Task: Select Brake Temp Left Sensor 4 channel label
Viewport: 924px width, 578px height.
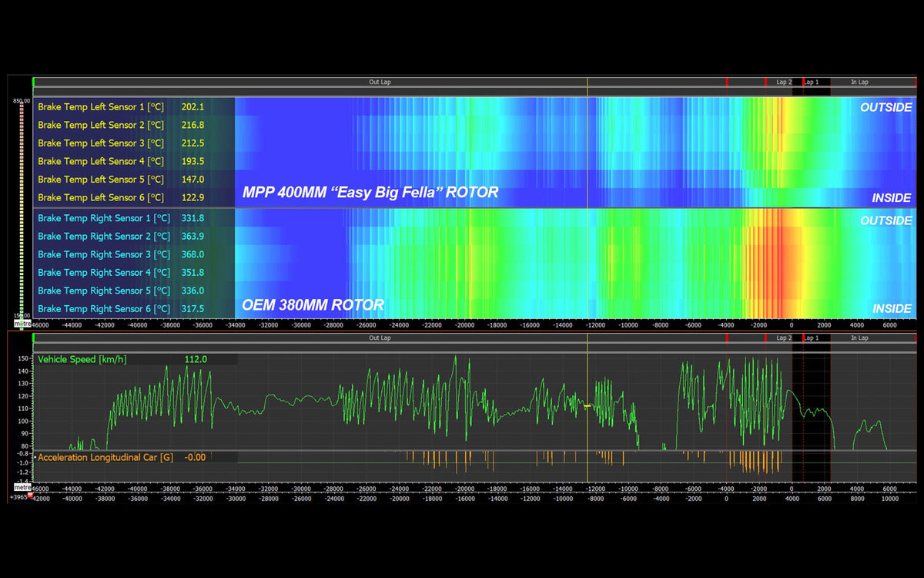Action: [101, 161]
